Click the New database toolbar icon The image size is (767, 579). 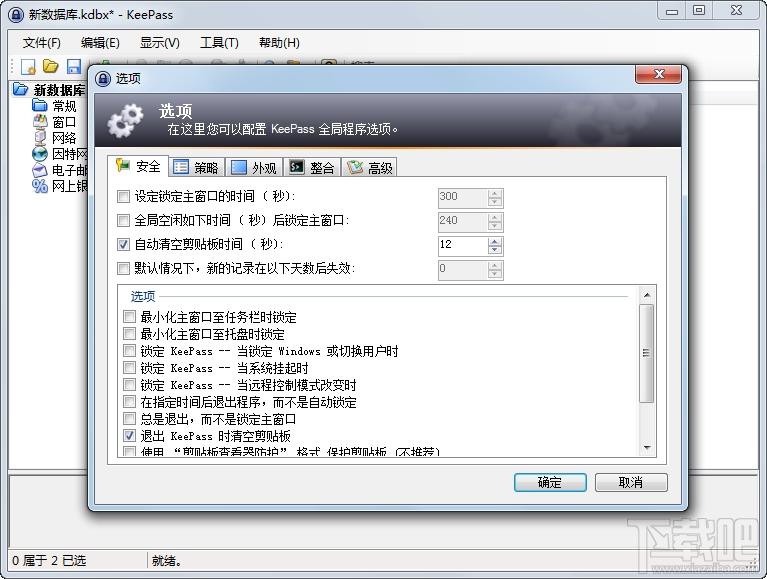28,66
